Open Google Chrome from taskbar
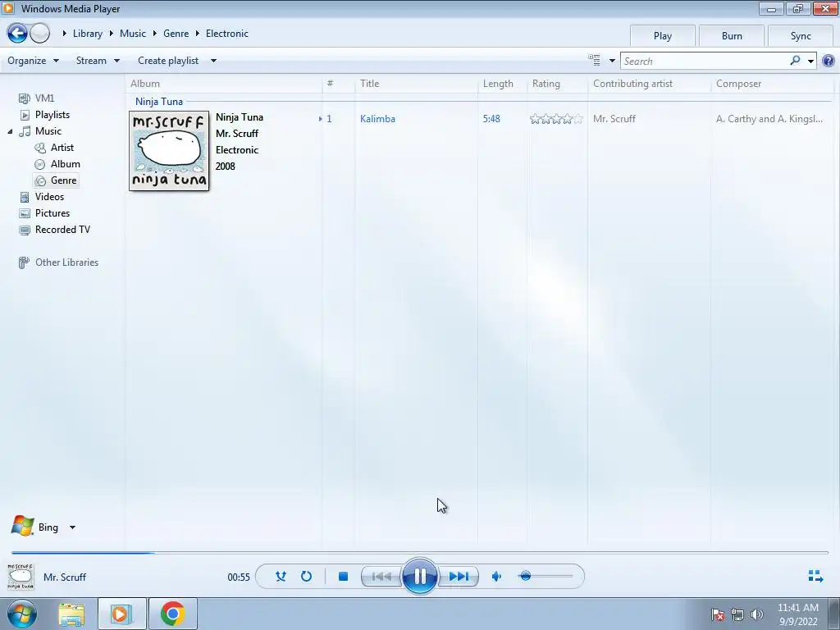 coord(172,614)
